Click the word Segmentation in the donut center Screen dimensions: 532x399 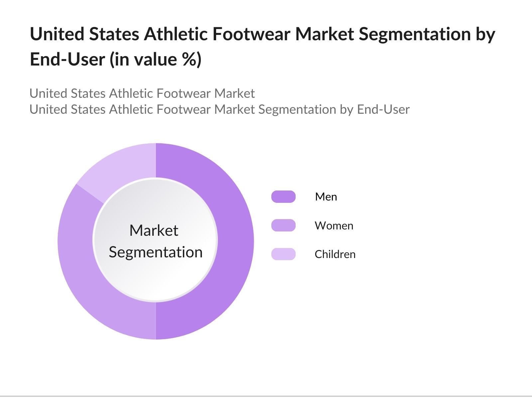(x=156, y=252)
